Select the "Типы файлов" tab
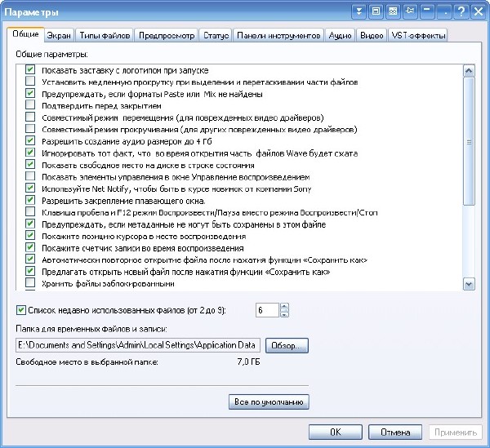This screenshot has width=490, height=448. [104, 36]
